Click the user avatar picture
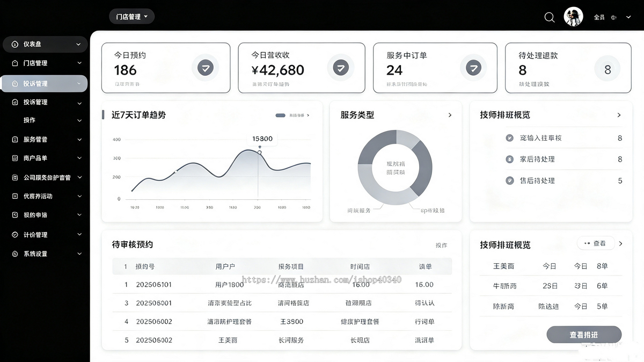644x362 pixels. pos(573,17)
